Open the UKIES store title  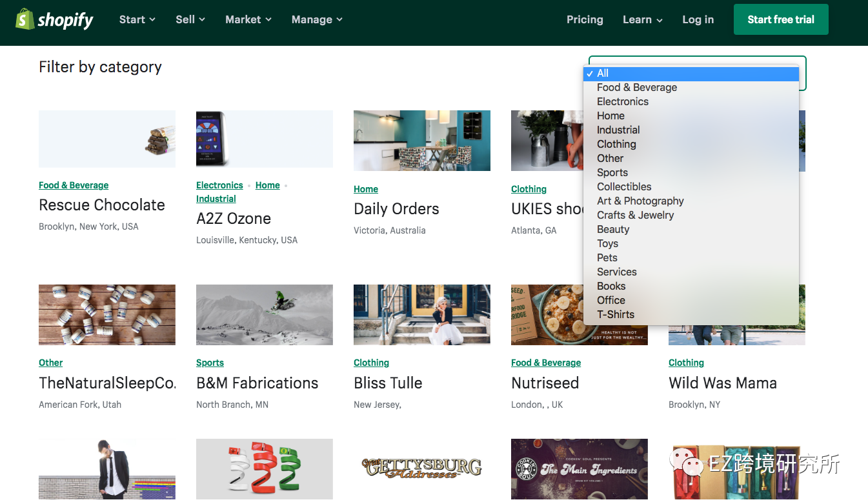547,209
